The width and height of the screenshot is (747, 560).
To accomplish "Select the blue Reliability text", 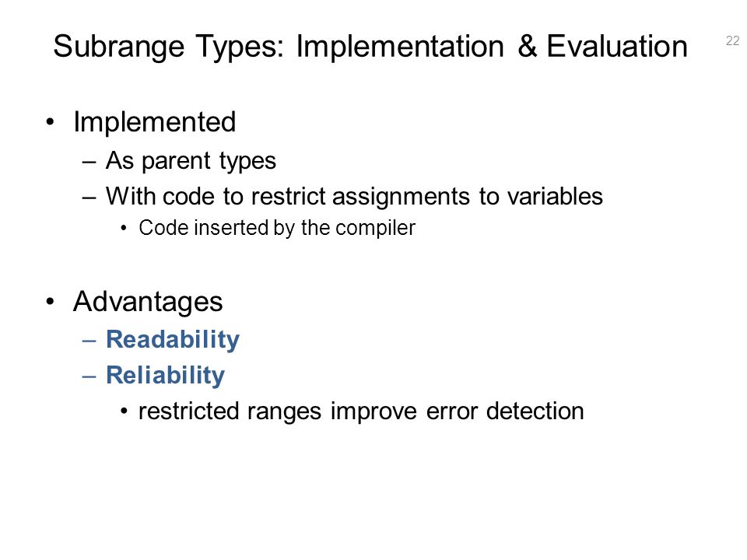I will [x=165, y=375].
